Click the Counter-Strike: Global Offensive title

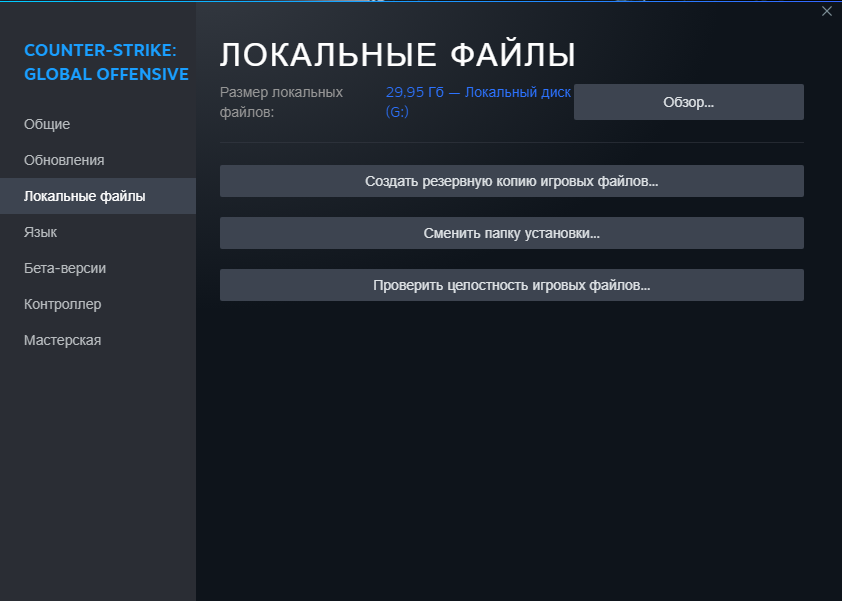[106, 61]
